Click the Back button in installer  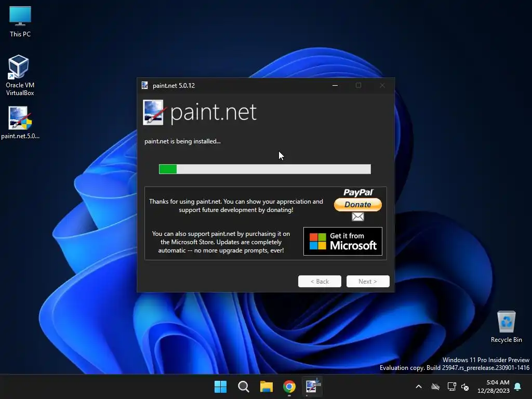click(x=320, y=281)
